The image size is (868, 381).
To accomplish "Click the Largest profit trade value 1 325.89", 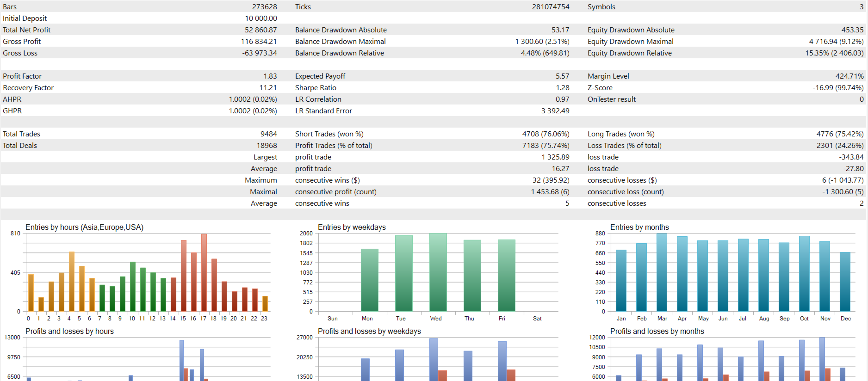I will click(555, 157).
